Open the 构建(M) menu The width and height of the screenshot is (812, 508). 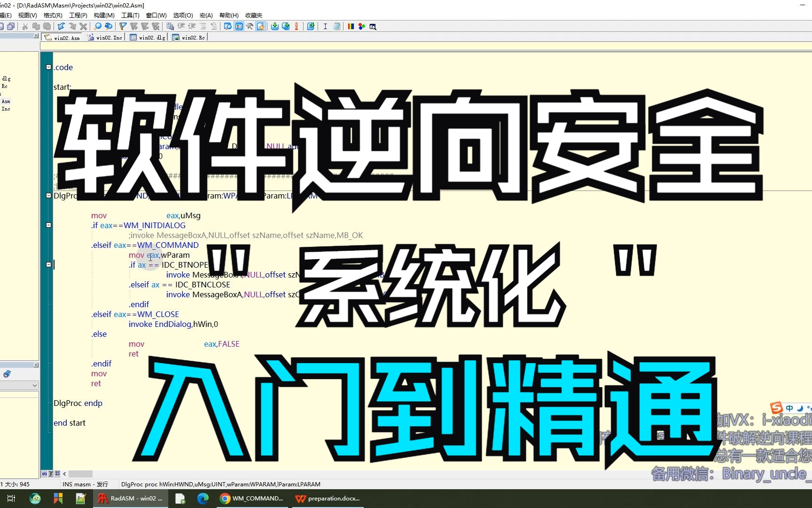click(104, 16)
